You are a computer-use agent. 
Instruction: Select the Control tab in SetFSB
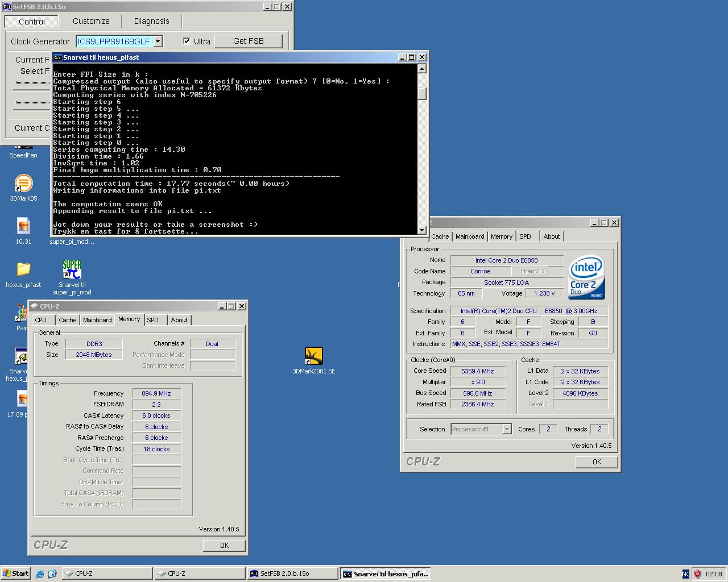(32, 22)
